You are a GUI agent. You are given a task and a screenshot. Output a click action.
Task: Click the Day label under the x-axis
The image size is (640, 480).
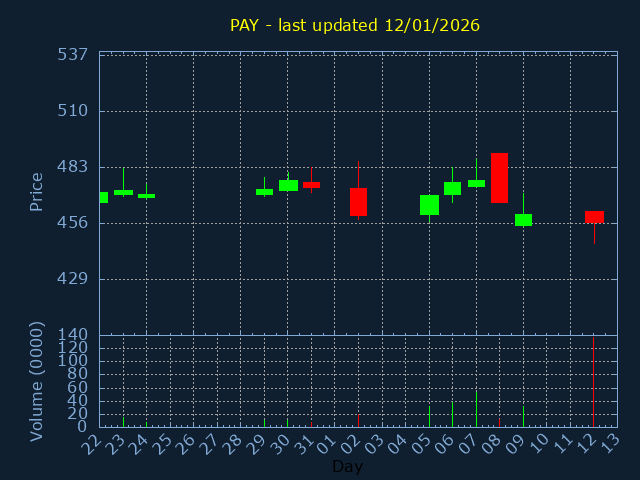point(347,466)
